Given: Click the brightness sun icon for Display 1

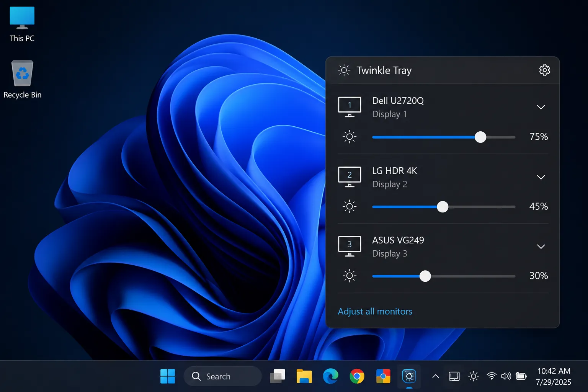Looking at the screenshot, I should tap(349, 137).
